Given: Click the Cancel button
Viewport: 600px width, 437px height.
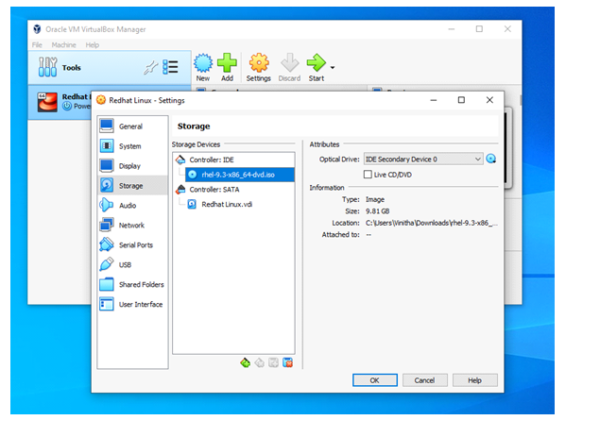Looking at the screenshot, I should coord(424,380).
